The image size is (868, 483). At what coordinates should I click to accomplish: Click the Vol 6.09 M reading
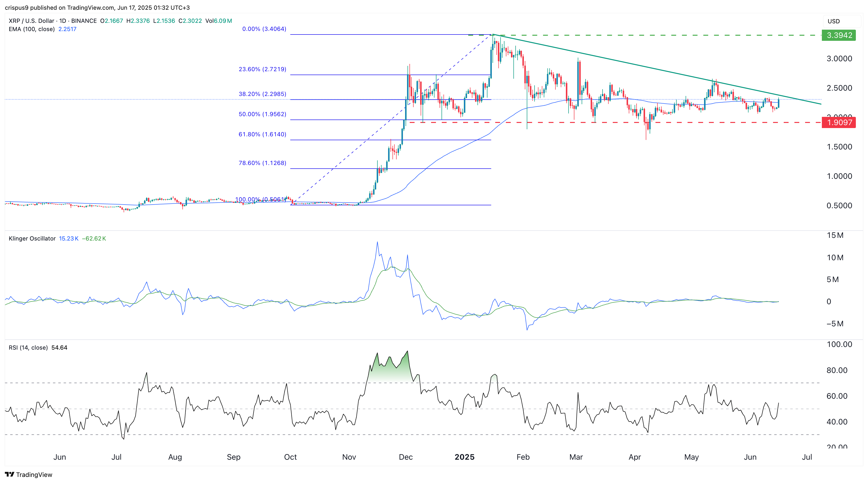219,21
